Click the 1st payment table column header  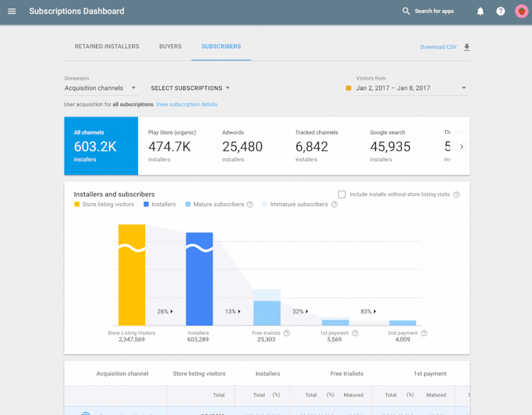430,374
